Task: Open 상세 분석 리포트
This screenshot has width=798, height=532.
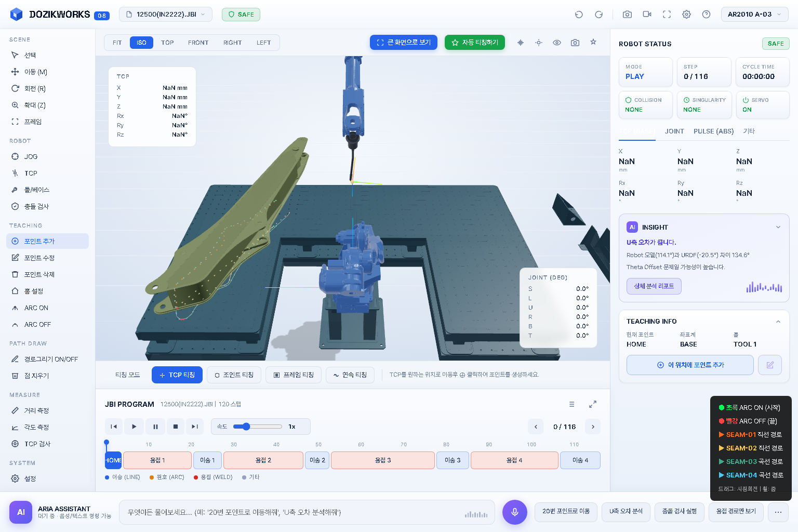Action: [654, 286]
